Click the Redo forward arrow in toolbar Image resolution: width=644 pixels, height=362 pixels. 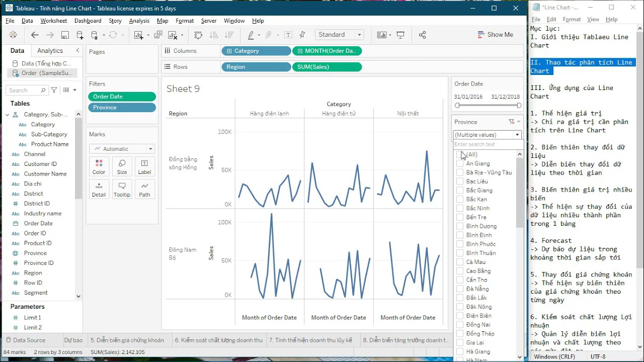tap(50, 35)
